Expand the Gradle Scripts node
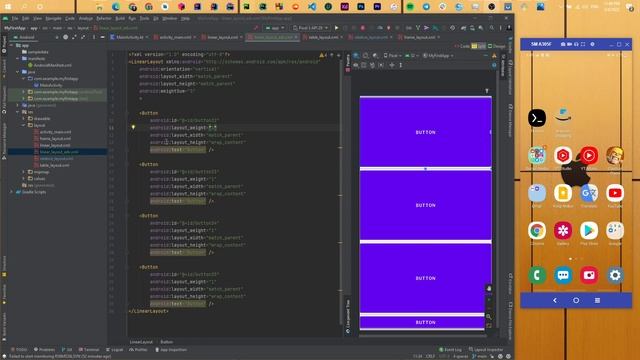 (12, 192)
